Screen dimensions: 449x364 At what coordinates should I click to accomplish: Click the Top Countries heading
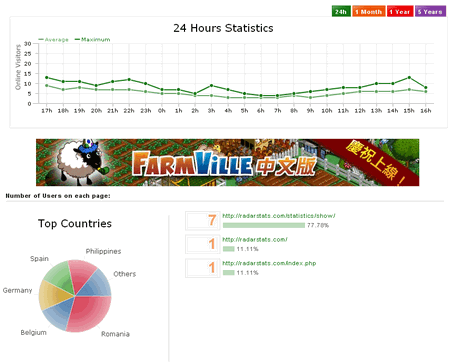point(75,223)
